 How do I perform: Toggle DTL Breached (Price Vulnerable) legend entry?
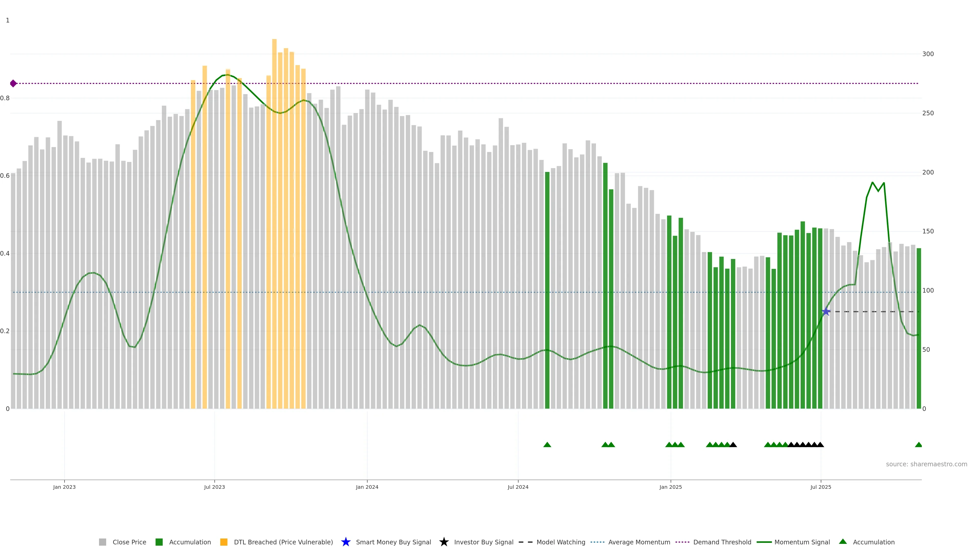pyautogui.click(x=283, y=542)
